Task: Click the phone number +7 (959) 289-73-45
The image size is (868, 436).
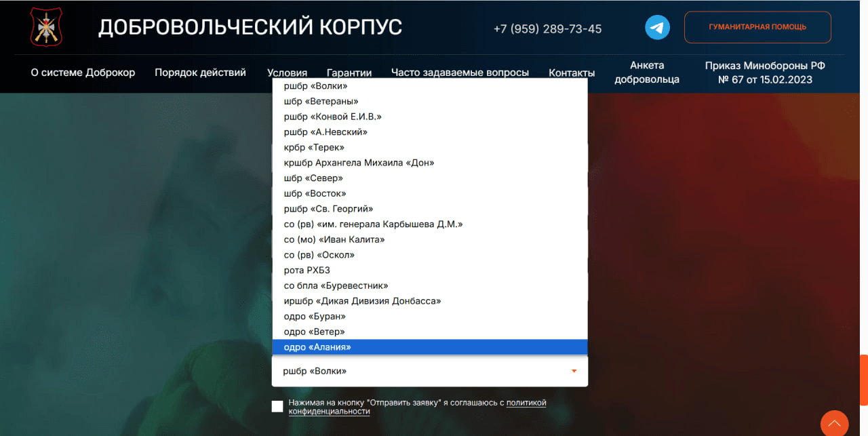Action: pos(547,29)
